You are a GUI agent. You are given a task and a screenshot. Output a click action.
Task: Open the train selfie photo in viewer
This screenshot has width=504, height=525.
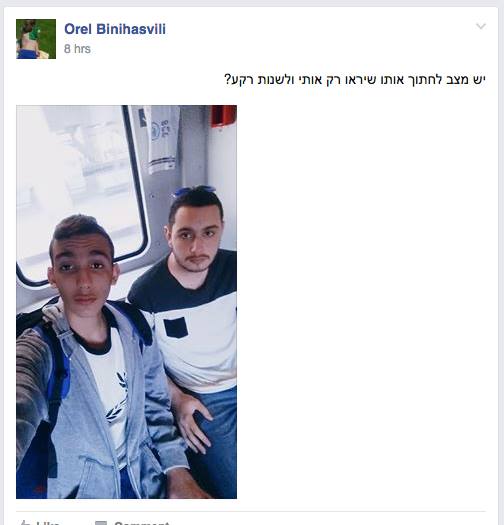(x=127, y=302)
